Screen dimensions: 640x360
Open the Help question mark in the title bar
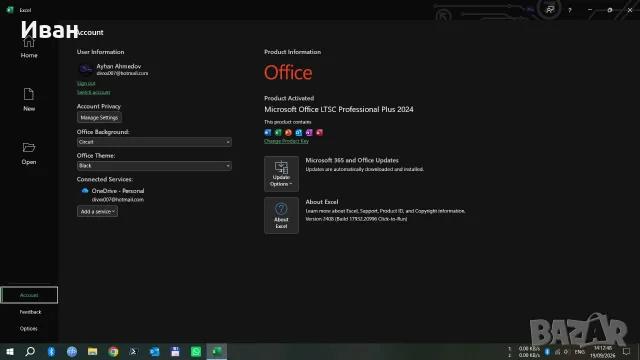(x=570, y=10)
